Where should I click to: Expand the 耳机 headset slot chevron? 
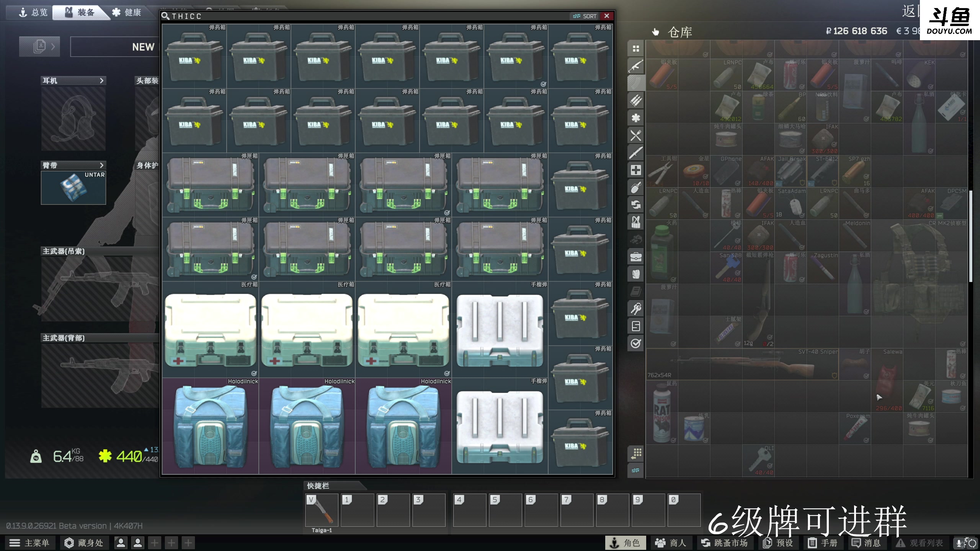(101, 81)
